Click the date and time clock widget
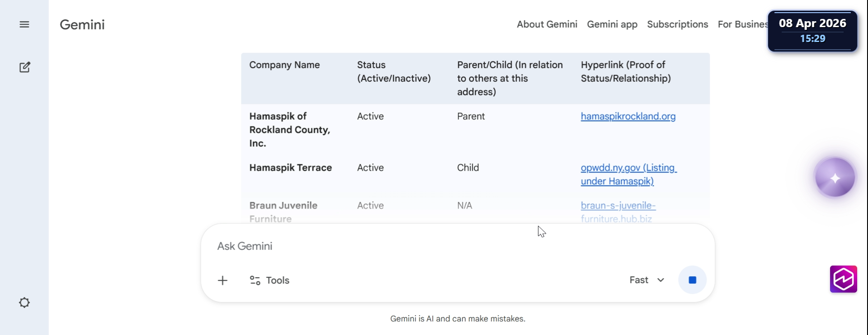Image resolution: width=868 pixels, height=335 pixels. pyautogui.click(x=812, y=31)
